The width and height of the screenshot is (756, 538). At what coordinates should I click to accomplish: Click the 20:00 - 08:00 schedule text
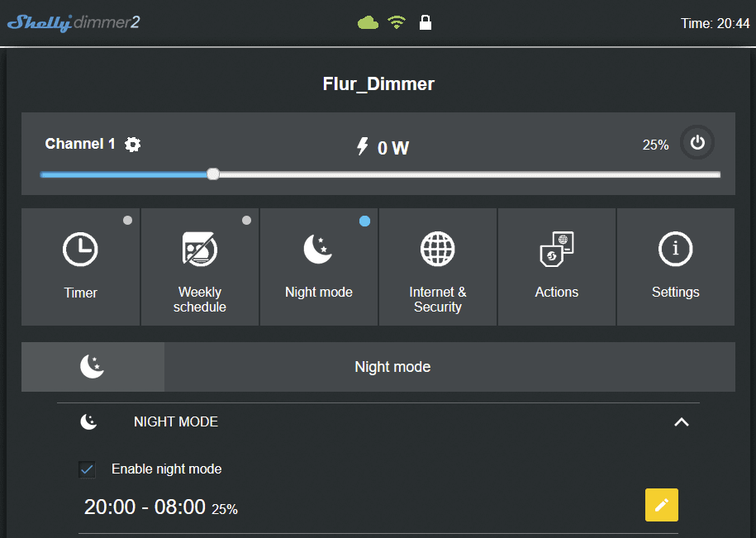[145, 507]
